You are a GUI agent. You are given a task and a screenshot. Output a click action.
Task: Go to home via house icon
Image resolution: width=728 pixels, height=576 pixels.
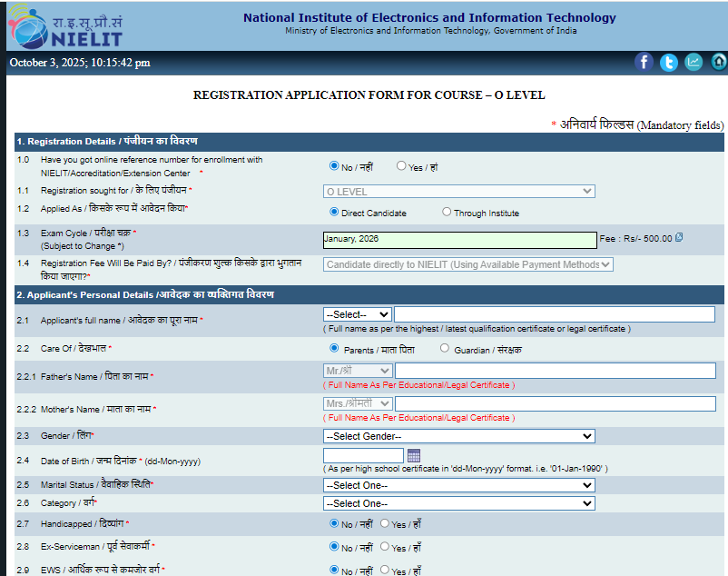[719, 62]
